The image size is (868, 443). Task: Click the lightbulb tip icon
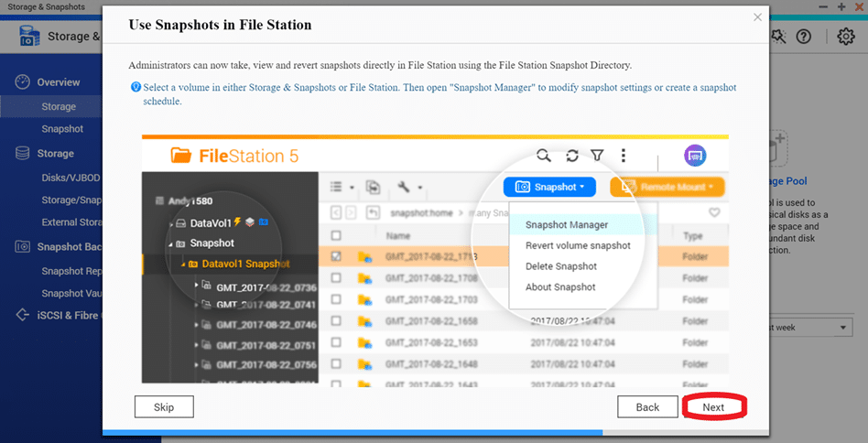click(136, 87)
